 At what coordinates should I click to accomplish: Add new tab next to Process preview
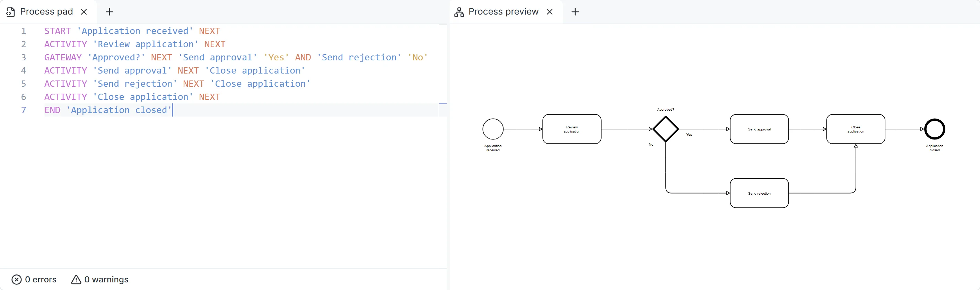coord(575,12)
